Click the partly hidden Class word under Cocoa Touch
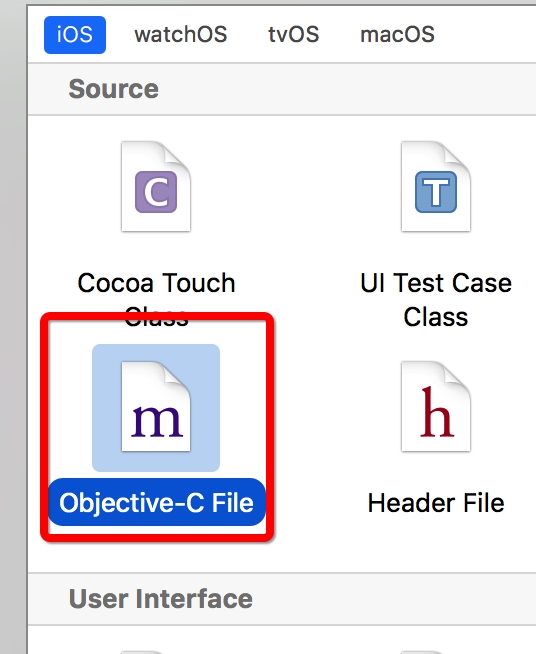 tap(156, 317)
